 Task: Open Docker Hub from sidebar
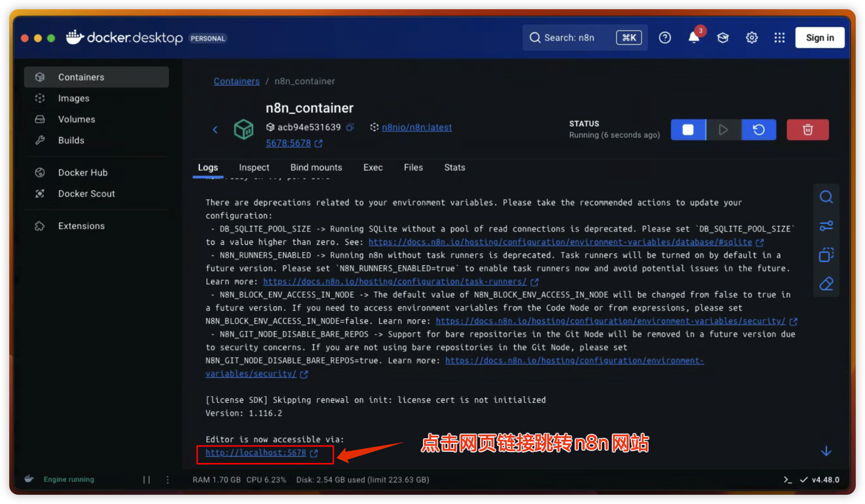pyautogui.click(x=97, y=172)
